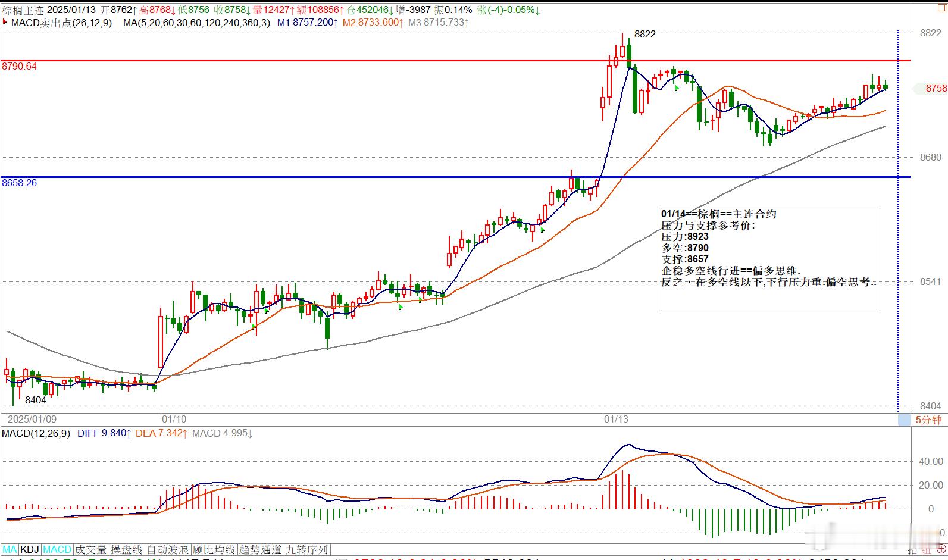Click the 8541 price axis label
The width and height of the screenshot is (948, 560).
(931, 281)
